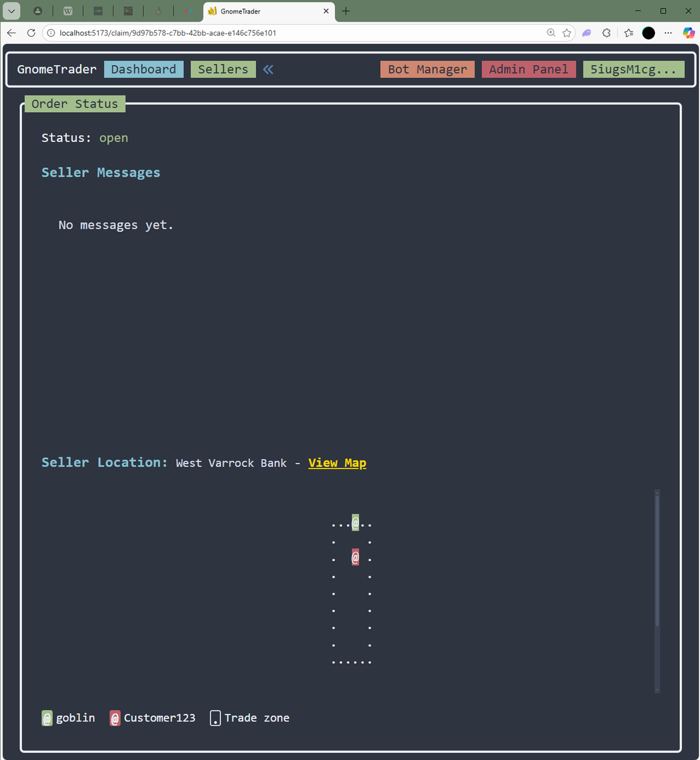700x760 pixels.
Task: Open the zoom magnifier in address bar
Action: point(551,33)
